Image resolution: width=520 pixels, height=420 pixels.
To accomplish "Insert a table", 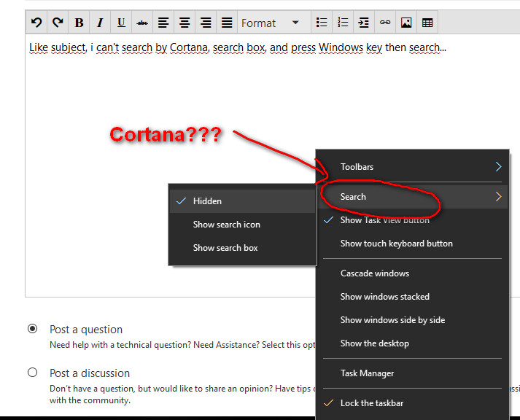I will click(x=427, y=23).
